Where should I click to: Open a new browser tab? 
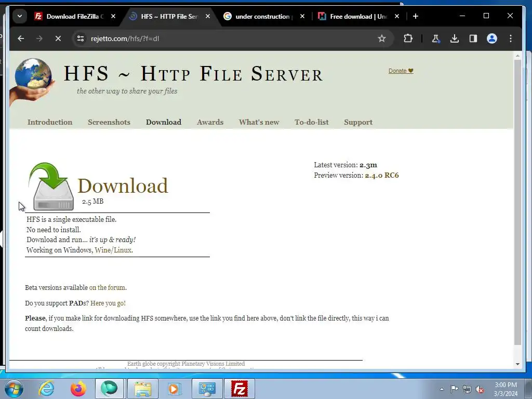[x=415, y=16]
